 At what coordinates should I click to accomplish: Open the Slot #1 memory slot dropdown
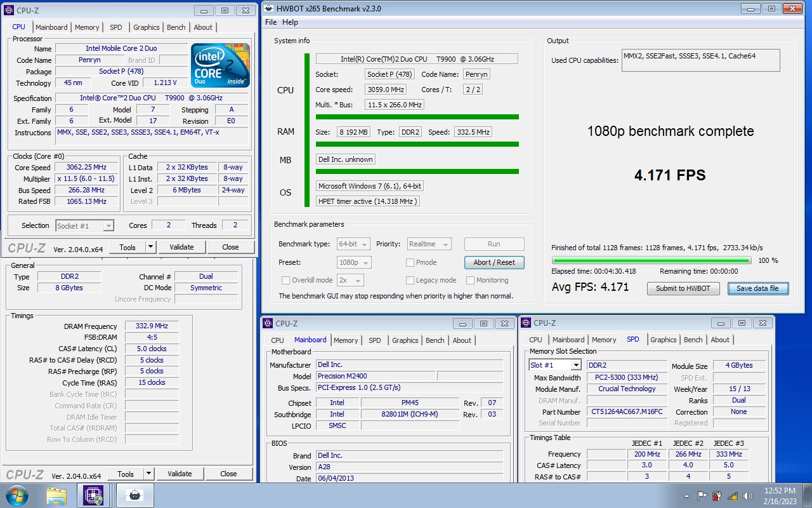[x=555, y=365]
